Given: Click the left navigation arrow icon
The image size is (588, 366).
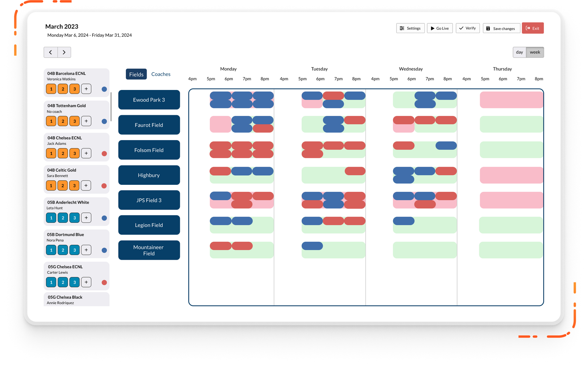Looking at the screenshot, I should click(51, 52).
